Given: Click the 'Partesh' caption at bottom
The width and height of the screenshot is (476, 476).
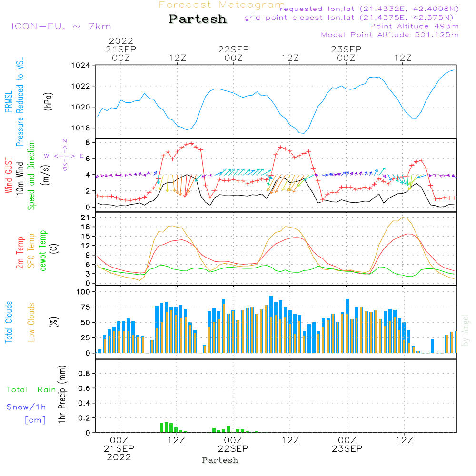Looking at the screenshot, I should pyautogui.click(x=220, y=460).
